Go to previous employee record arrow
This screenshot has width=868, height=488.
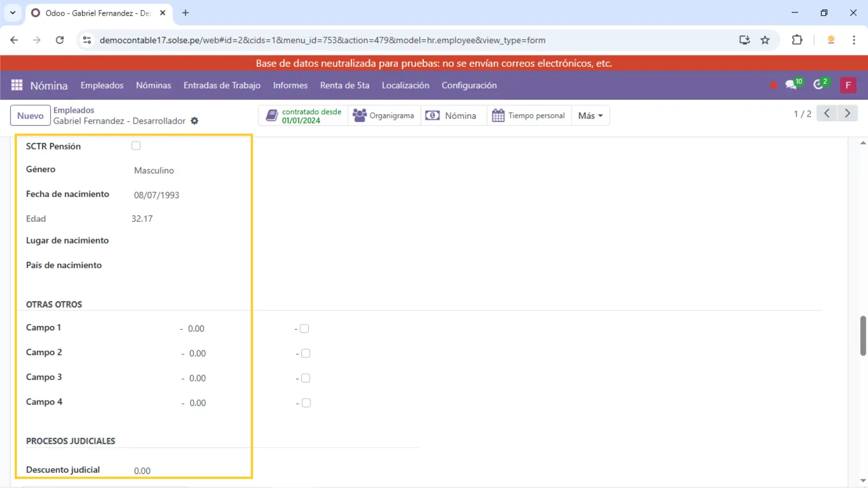coord(826,113)
